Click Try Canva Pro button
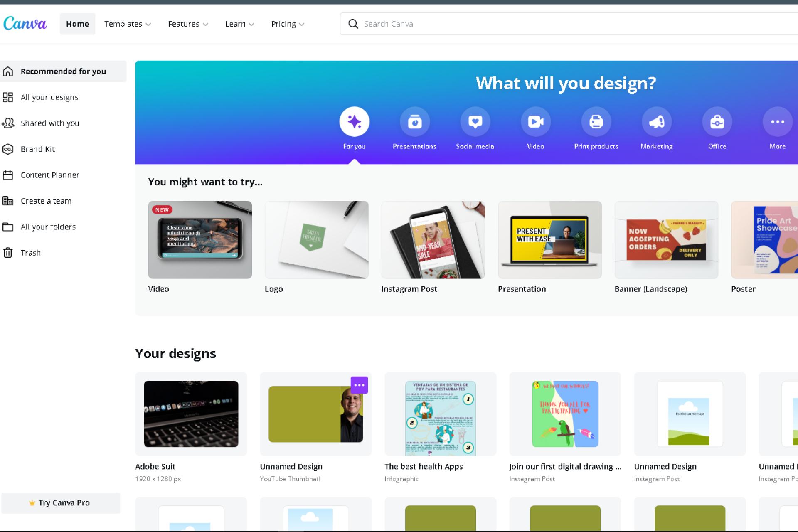Viewport: 798px width, 532px height. (64, 502)
